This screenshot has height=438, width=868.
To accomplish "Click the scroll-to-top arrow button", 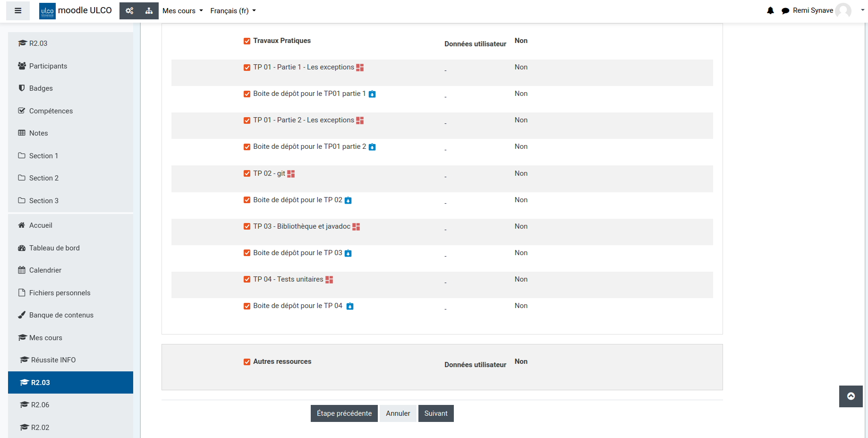I will [851, 396].
